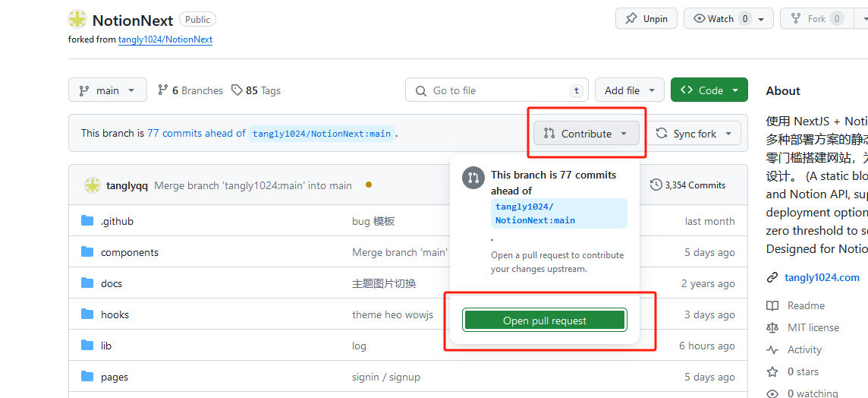868x398 pixels.
Task: Click the branch icon in main selector
Action: click(84, 90)
